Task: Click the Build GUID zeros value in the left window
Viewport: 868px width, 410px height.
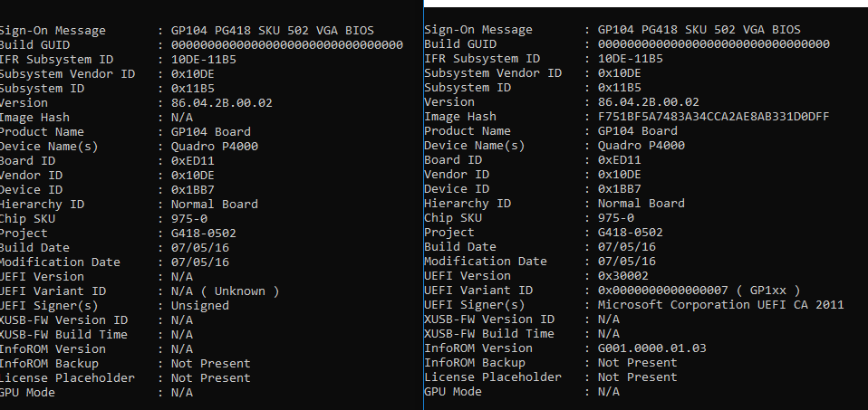Action: [286, 45]
